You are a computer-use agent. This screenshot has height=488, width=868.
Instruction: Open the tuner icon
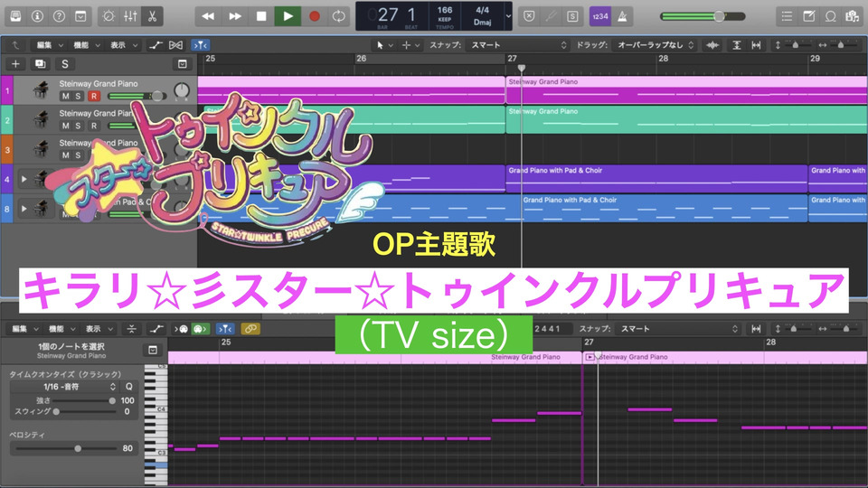pyautogui.click(x=551, y=16)
